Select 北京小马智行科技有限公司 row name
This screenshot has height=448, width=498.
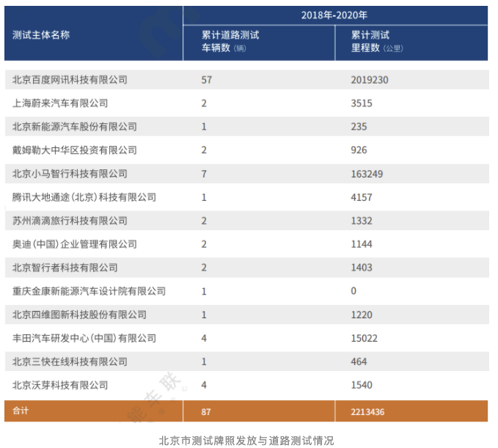70,174
